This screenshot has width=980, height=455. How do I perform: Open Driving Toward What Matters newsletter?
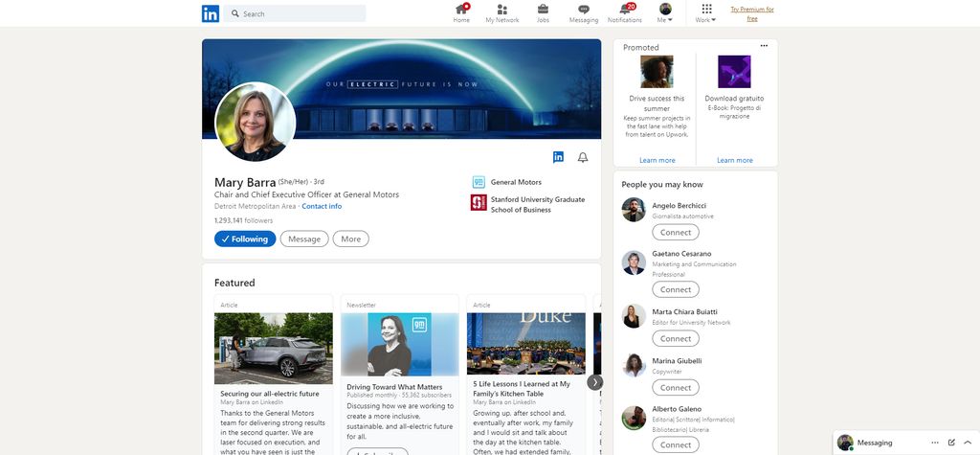[x=394, y=387]
